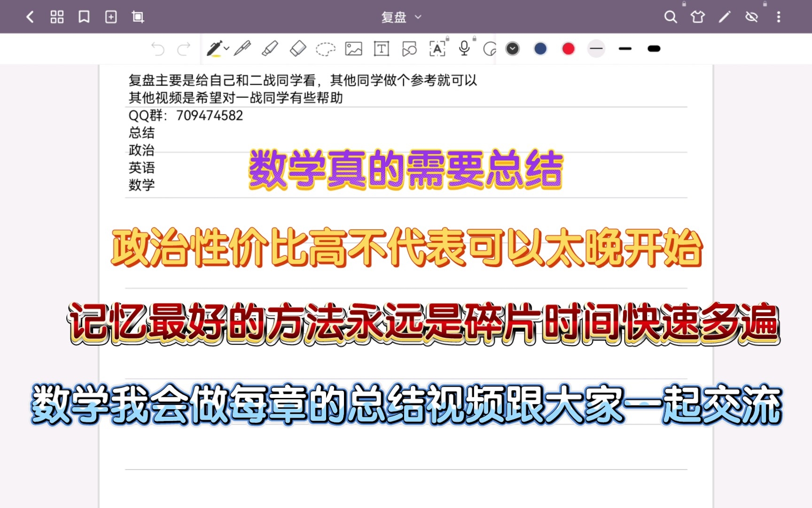Open the page grid overview
Screen dimensions: 812x508
57,17
